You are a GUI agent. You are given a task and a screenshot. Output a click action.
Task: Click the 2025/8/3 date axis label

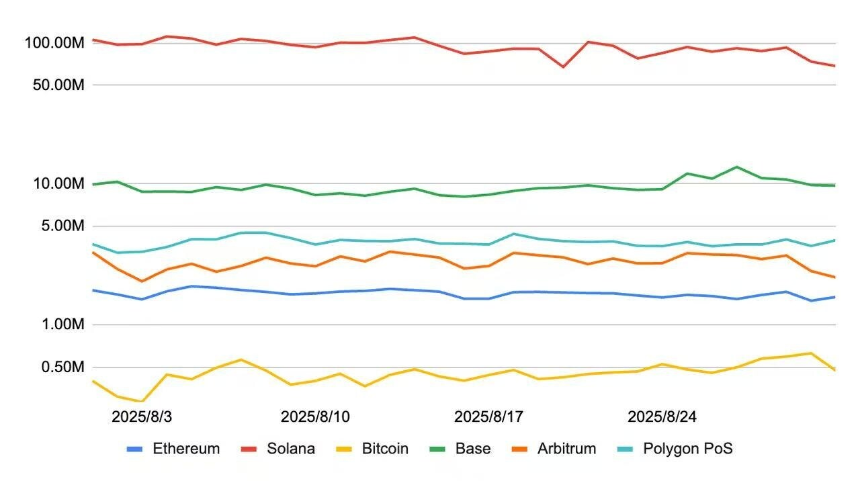(142, 415)
